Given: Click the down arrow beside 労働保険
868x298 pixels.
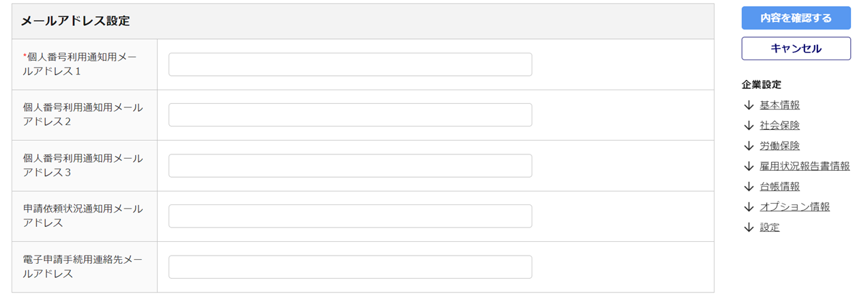Looking at the screenshot, I should pos(749,146).
